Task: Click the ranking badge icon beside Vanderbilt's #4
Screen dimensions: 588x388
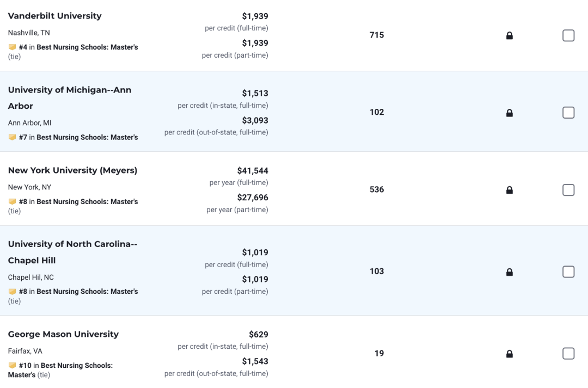Action: click(x=12, y=47)
